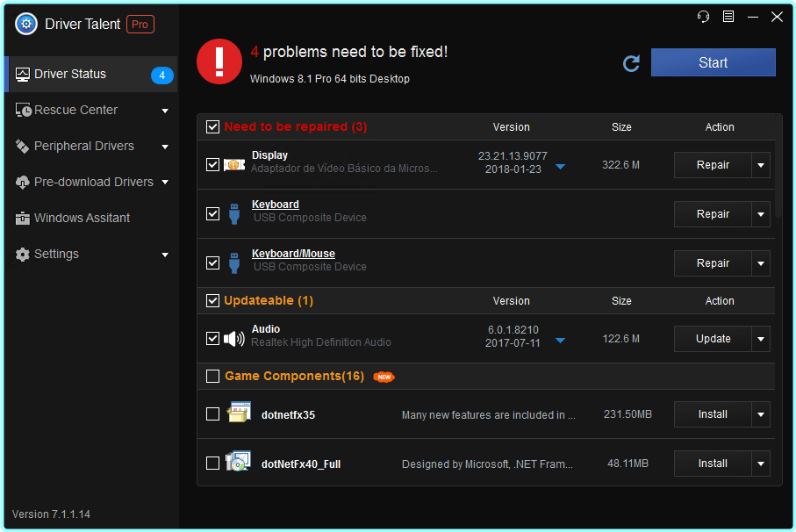
Task: Open Audio driver version dropdown arrow
Action: pos(560,340)
